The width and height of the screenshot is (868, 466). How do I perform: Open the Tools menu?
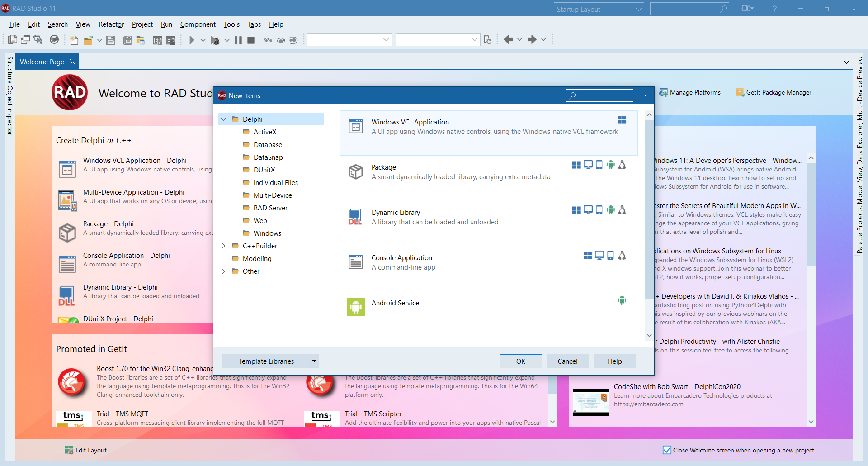point(231,24)
